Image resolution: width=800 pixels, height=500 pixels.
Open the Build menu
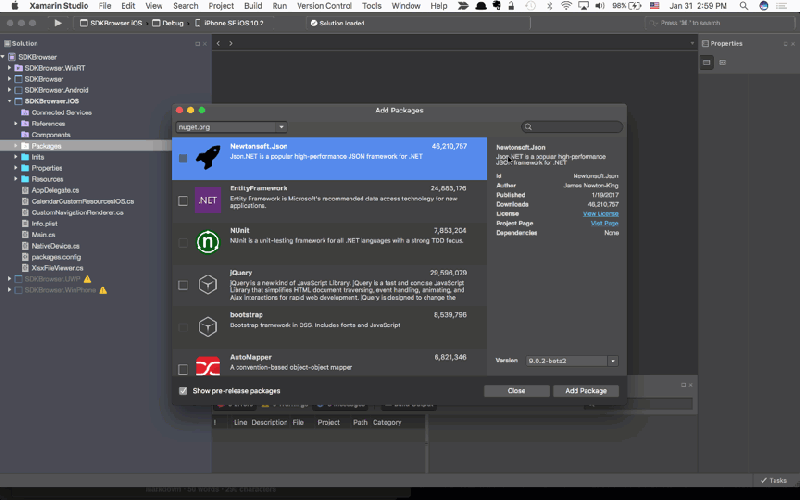point(253,6)
